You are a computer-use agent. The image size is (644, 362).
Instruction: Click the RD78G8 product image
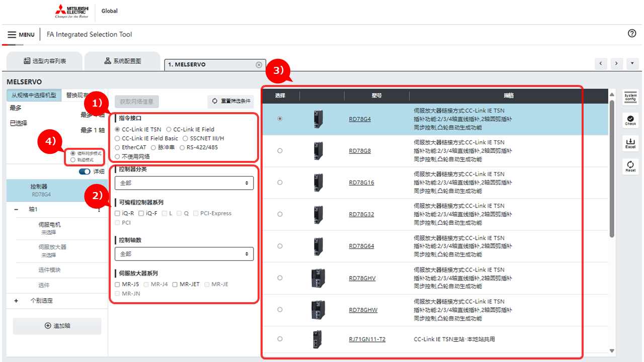[317, 151]
